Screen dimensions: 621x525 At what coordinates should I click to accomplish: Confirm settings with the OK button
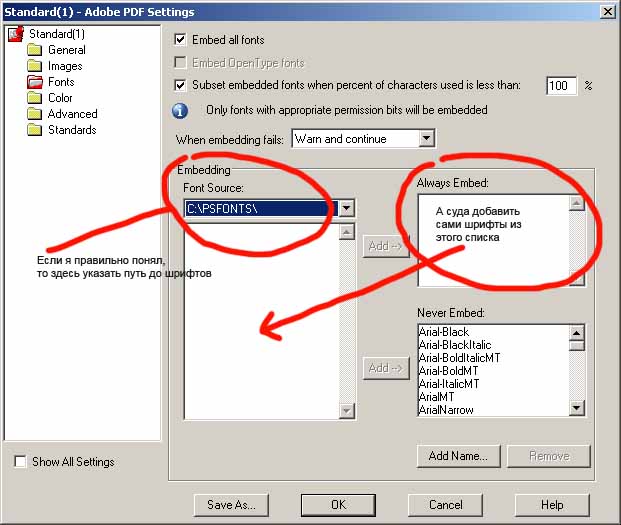click(338, 505)
